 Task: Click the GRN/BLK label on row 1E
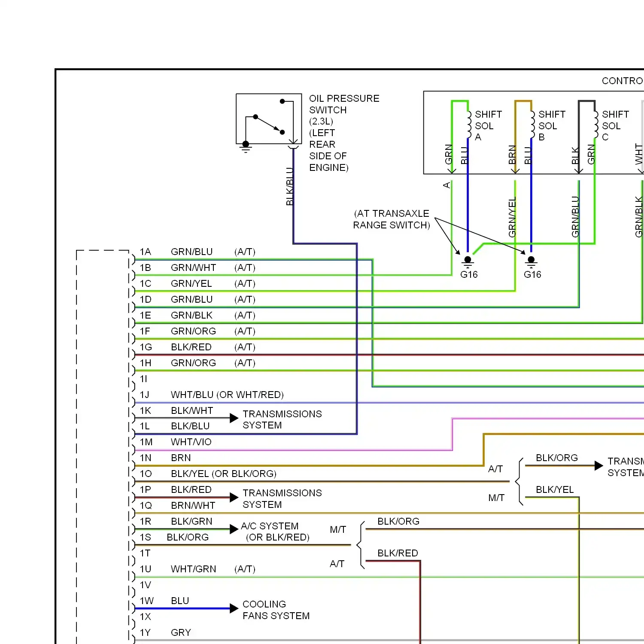click(191, 316)
